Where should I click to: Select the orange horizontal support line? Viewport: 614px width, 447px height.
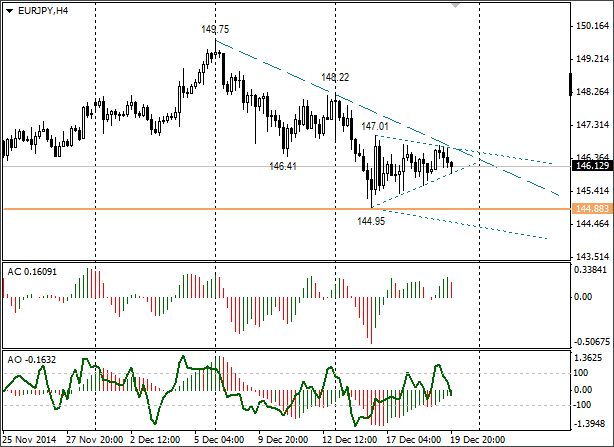(287, 209)
